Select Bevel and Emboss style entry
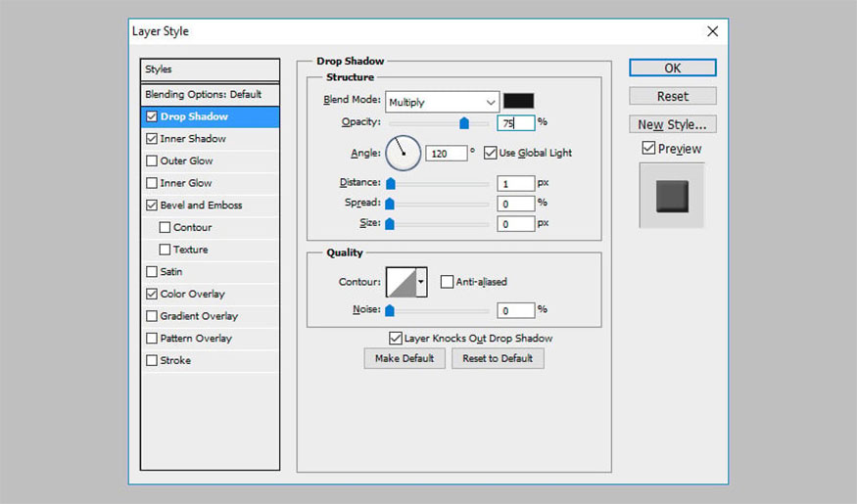The image size is (857, 504). point(201,206)
